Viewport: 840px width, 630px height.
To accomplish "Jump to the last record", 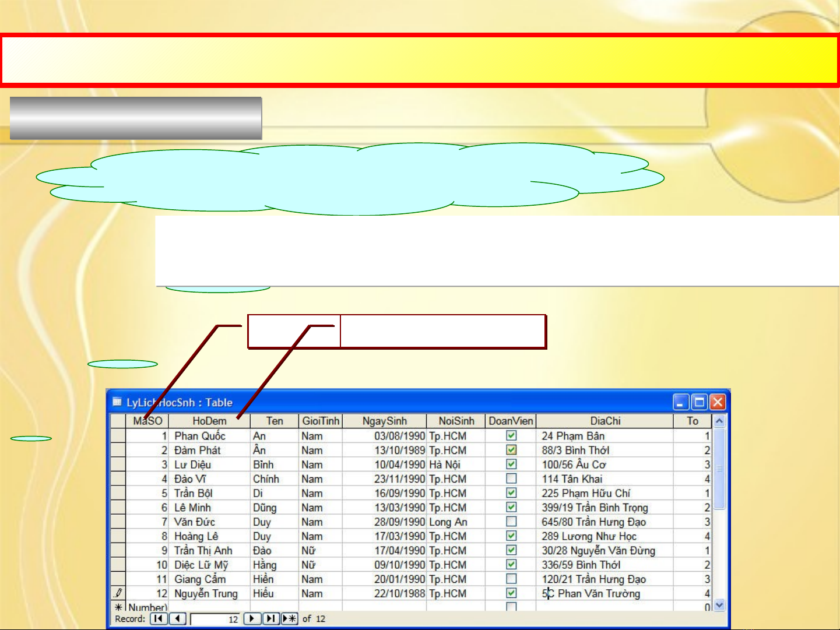I will click(x=271, y=619).
